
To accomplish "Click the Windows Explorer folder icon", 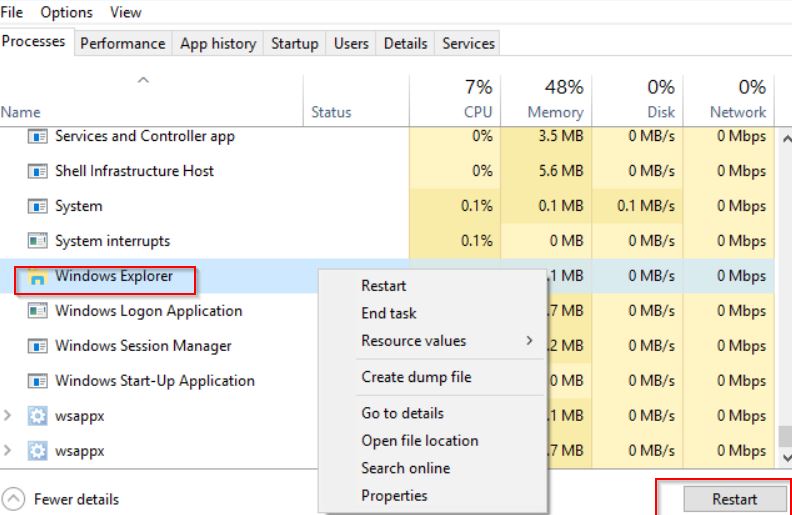I will tap(37, 276).
